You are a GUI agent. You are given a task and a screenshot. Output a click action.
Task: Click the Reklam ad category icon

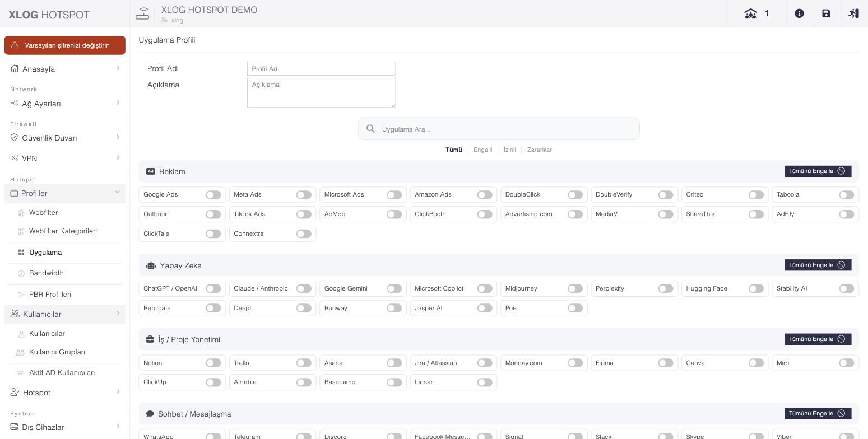click(x=150, y=171)
